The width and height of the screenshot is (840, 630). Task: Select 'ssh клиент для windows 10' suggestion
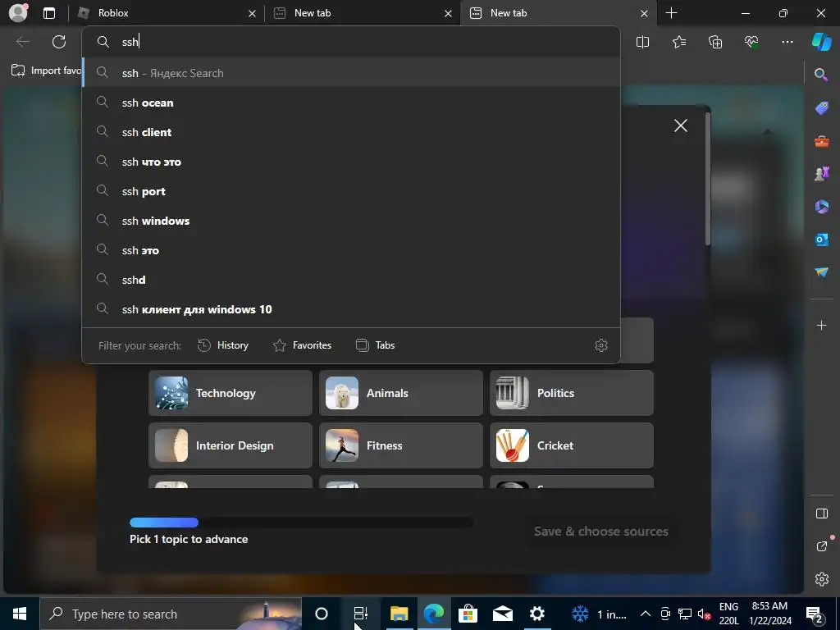[351, 309]
